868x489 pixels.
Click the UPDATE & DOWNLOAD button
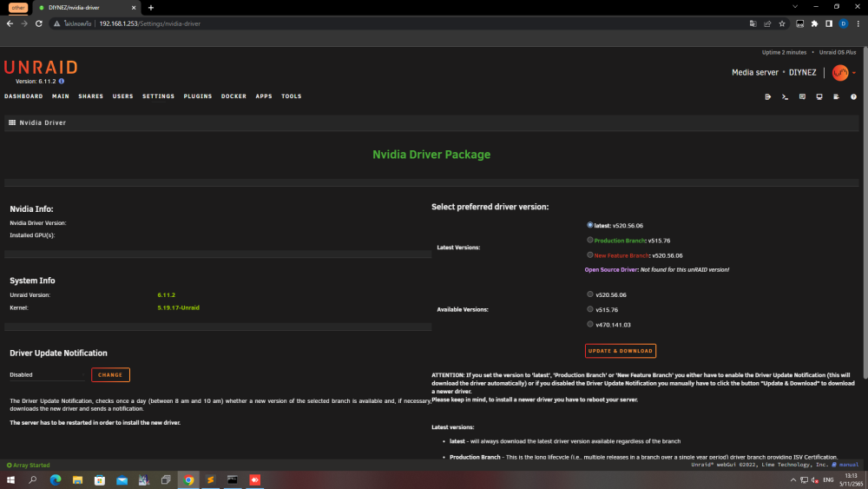(621, 351)
